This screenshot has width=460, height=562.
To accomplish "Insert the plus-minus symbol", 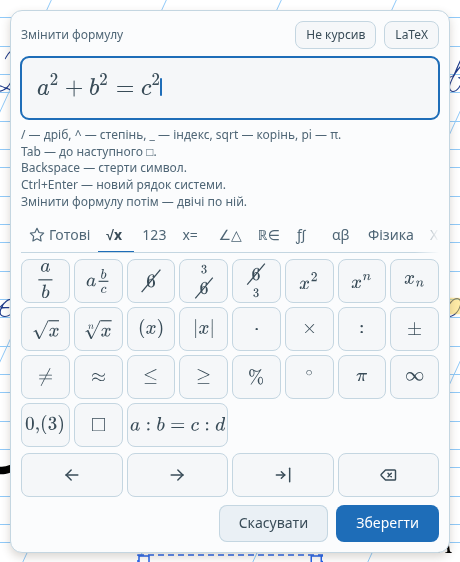I will [x=414, y=329].
